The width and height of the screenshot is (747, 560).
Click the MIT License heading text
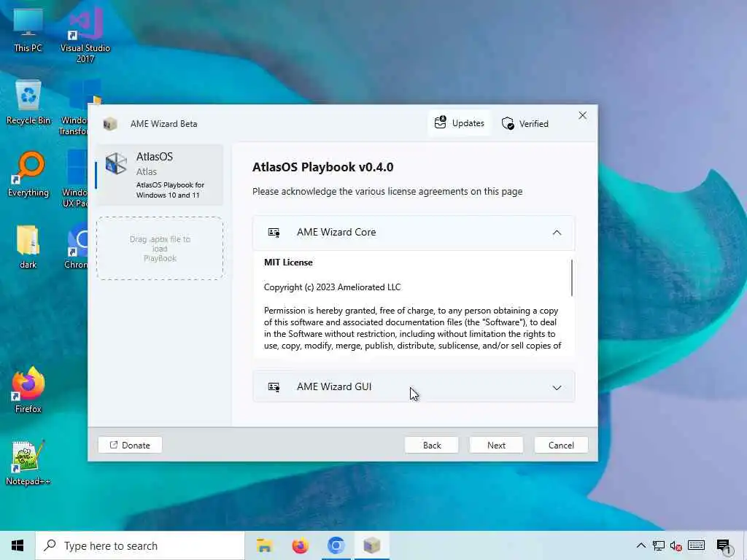[288, 262]
